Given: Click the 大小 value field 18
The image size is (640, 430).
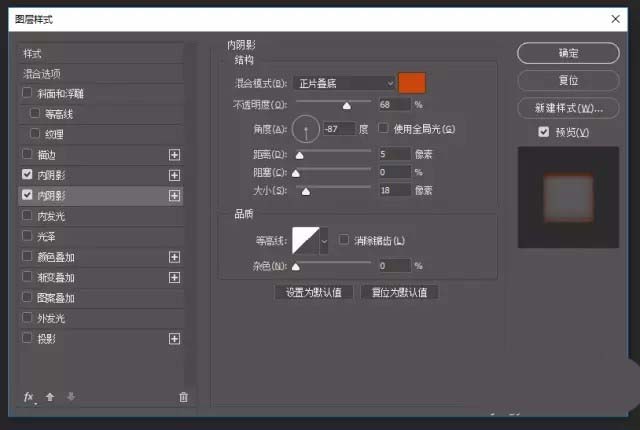Looking at the screenshot, I should click(x=394, y=190).
